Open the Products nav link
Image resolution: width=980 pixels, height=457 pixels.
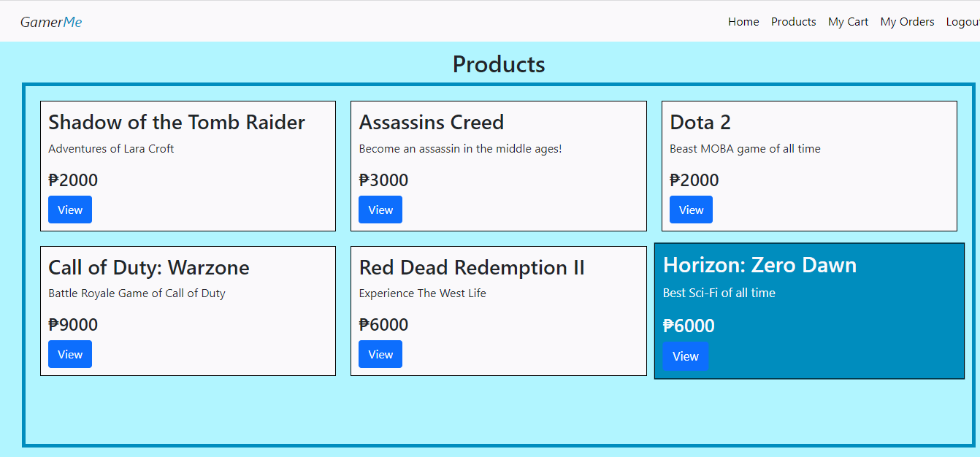(x=793, y=22)
